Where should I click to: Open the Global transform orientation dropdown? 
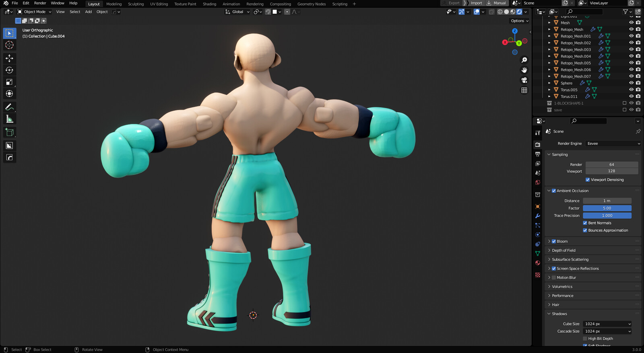237,12
